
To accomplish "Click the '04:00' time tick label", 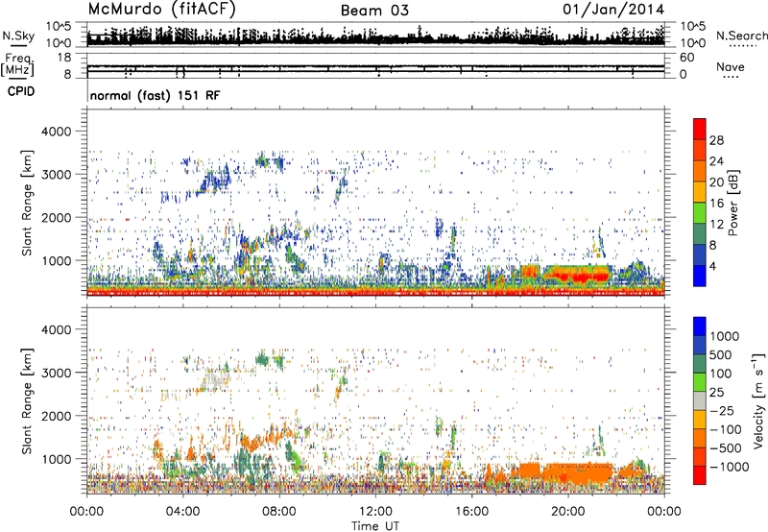I will coord(182,512).
